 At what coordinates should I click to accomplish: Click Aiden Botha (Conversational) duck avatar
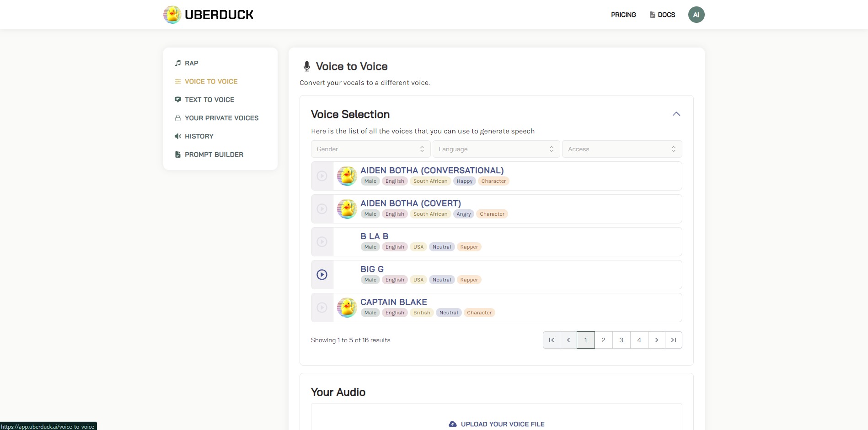click(x=347, y=176)
